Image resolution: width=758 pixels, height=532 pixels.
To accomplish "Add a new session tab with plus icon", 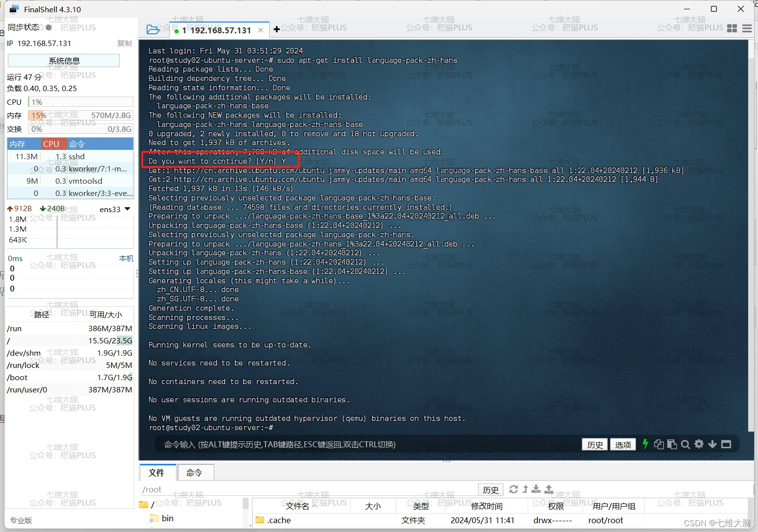I will pos(277,29).
